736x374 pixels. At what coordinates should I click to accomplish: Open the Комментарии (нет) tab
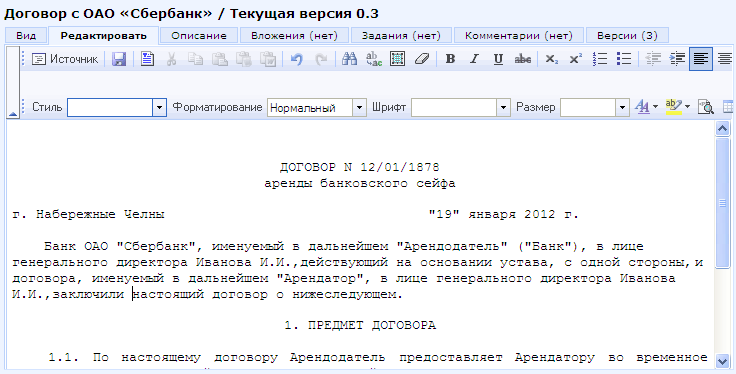click(519, 36)
